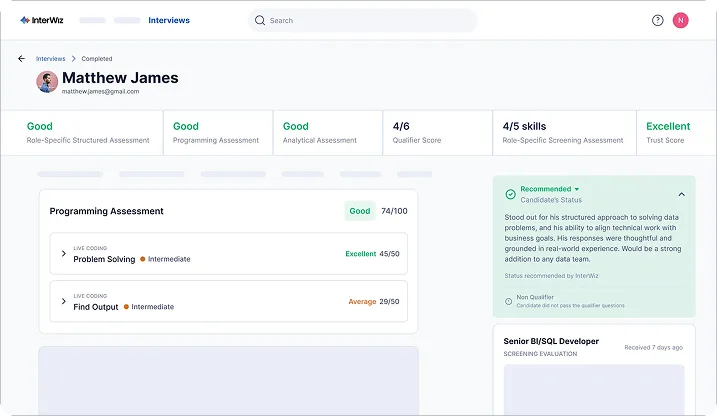Click the matthewjames@gmail.com email
The width and height of the screenshot is (717, 416).
101,91
